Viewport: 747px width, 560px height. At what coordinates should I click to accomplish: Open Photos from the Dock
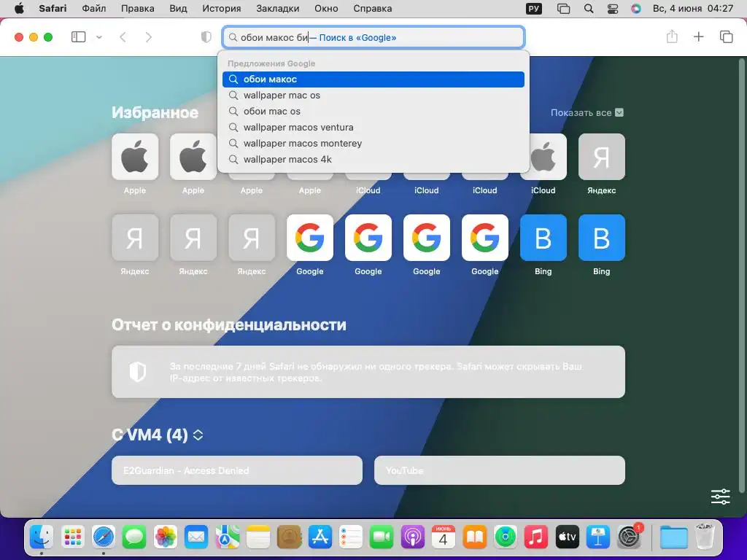[166, 537]
